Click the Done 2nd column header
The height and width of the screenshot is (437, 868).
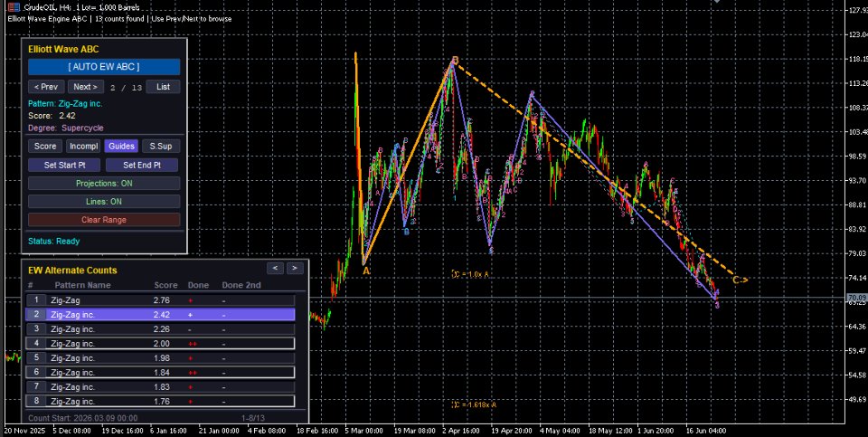(x=241, y=285)
